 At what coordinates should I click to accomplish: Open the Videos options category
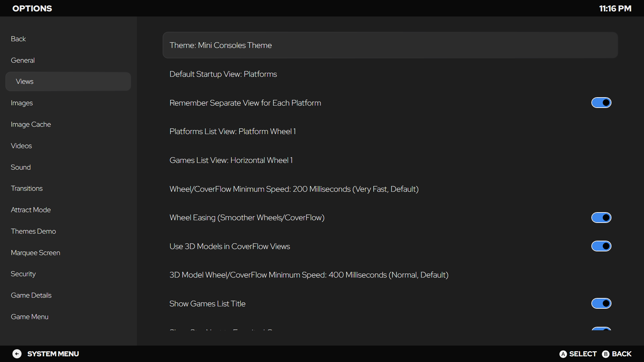(x=68, y=146)
